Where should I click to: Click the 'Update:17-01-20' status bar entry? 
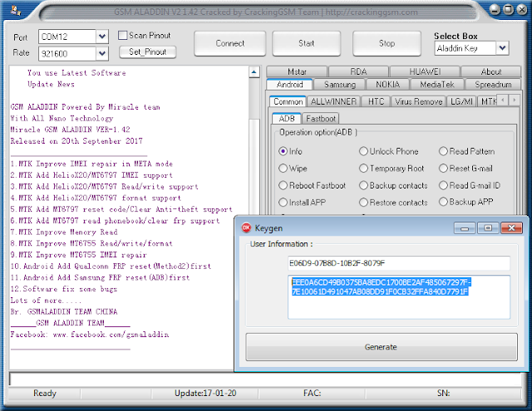205,393
